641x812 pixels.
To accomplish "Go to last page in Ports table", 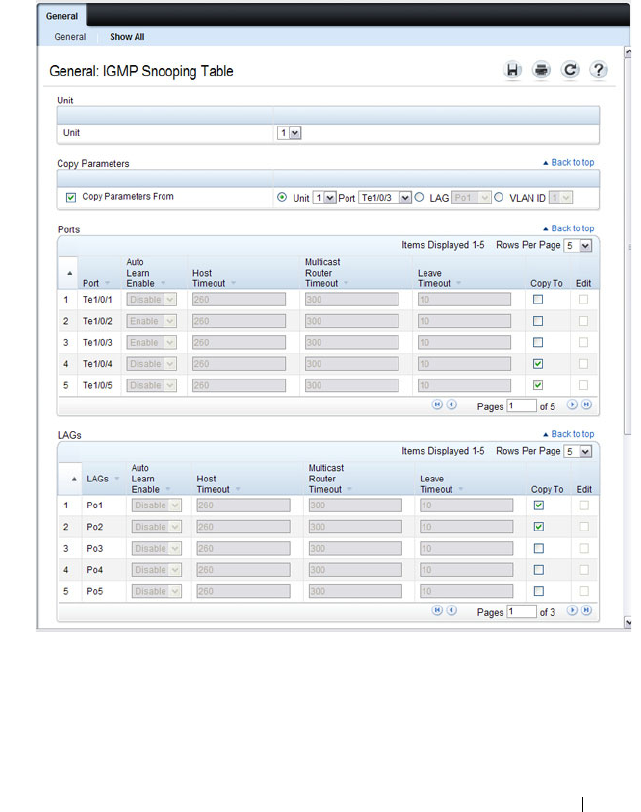I will [586, 405].
